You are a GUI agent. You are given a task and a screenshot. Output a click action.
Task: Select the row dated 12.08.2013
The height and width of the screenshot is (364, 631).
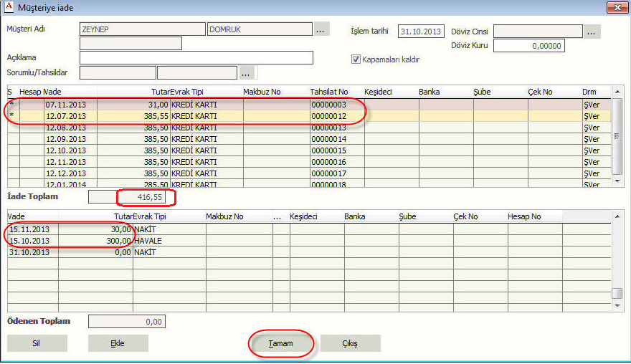click(x=66, y=128)
